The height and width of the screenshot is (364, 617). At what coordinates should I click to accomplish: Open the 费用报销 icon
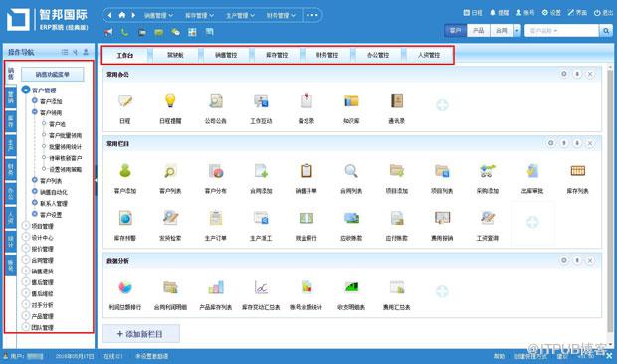pyautogui.click(x=442, y=218)
